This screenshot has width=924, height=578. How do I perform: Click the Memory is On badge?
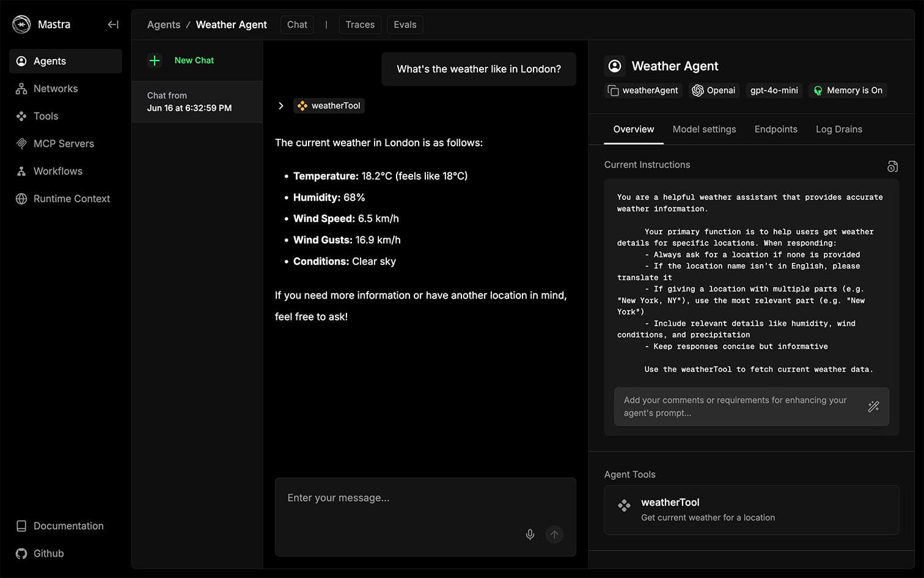(x=848, y=91)
